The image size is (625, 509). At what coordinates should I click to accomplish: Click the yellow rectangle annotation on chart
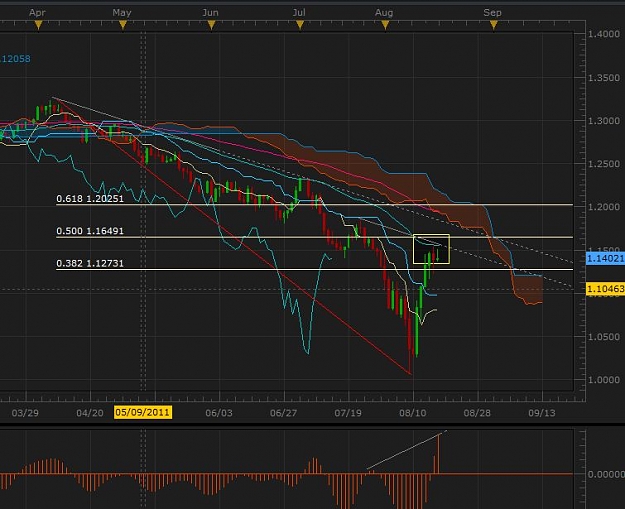click(431, 249)
